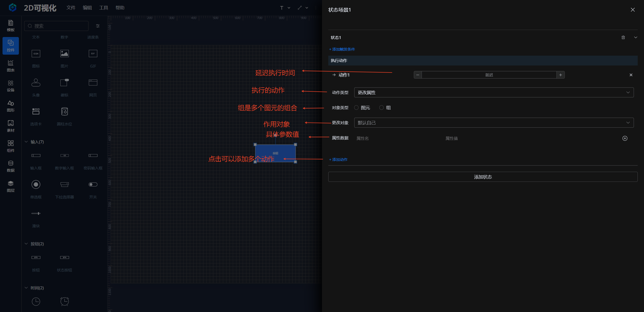
Task: Remove 动作1 with its X icon
Action: click(x=631, y=75)
